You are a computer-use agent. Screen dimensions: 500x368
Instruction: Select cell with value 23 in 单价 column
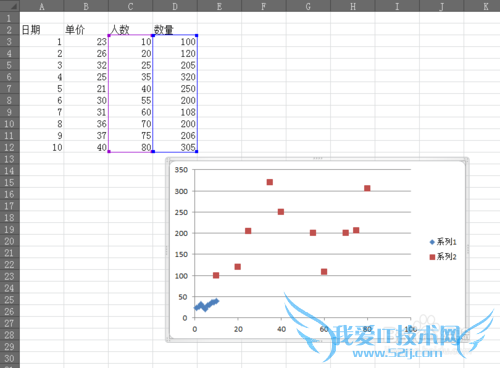click(86, 42)
